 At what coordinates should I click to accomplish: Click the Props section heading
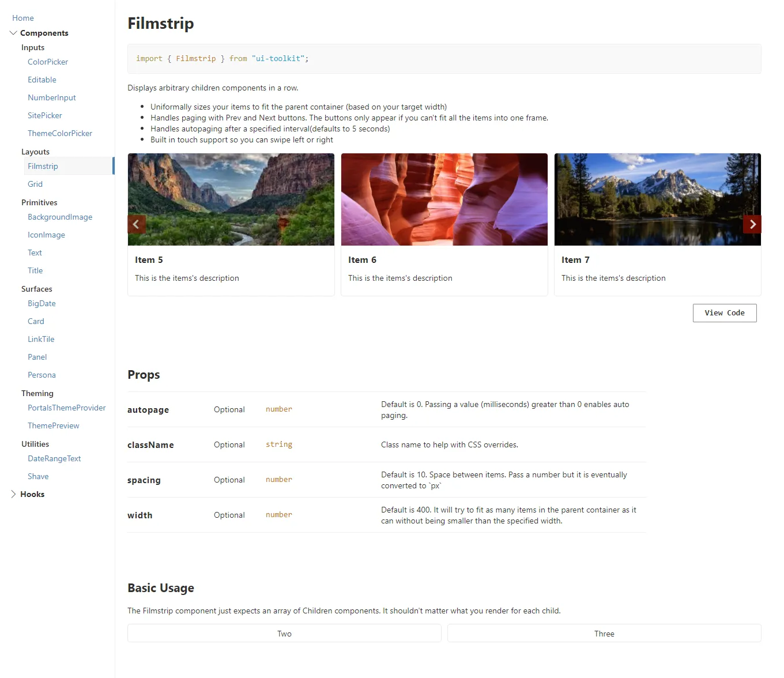coord(144,375)
